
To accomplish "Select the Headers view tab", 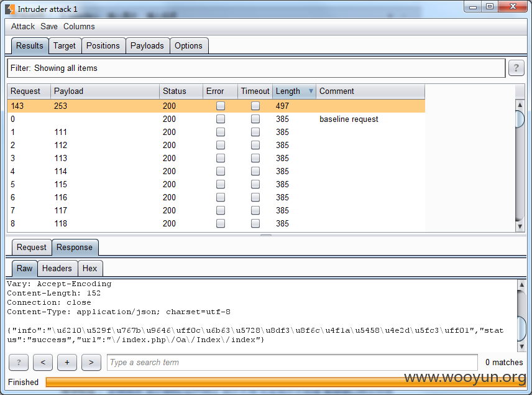I will (x=57, y=268).
